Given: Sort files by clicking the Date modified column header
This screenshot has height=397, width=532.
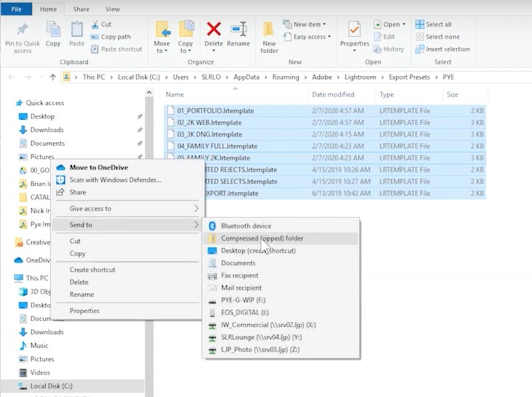Looking at the screenshot, I should pos(333,94).
